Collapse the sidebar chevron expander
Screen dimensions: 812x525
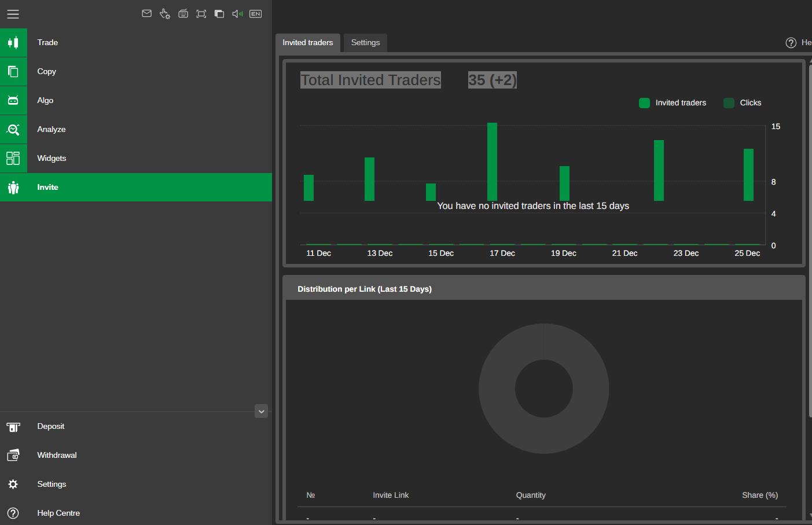tap(261, 411)
